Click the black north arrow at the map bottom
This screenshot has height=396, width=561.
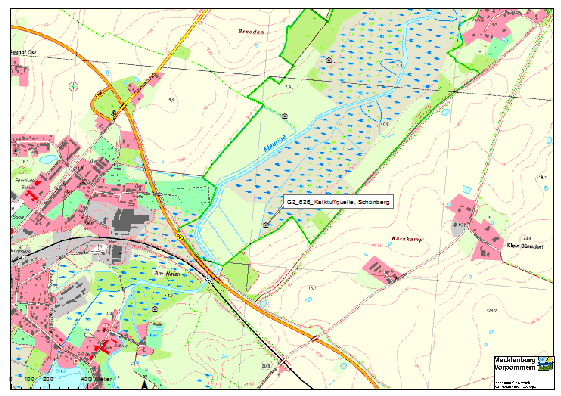[145, 385]
